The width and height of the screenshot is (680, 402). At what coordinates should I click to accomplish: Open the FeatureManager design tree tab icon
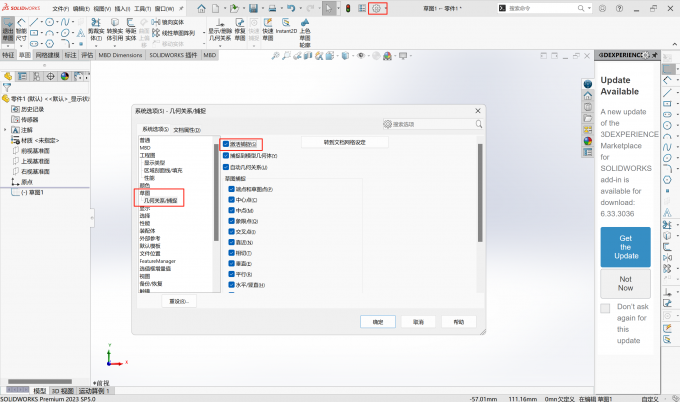pyautogui.click(x=8, y=76)
